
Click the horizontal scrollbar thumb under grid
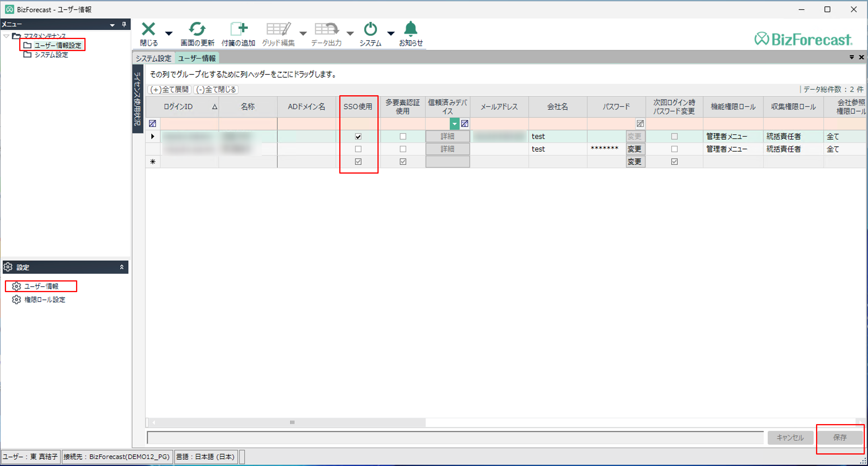tap(292, 422)
